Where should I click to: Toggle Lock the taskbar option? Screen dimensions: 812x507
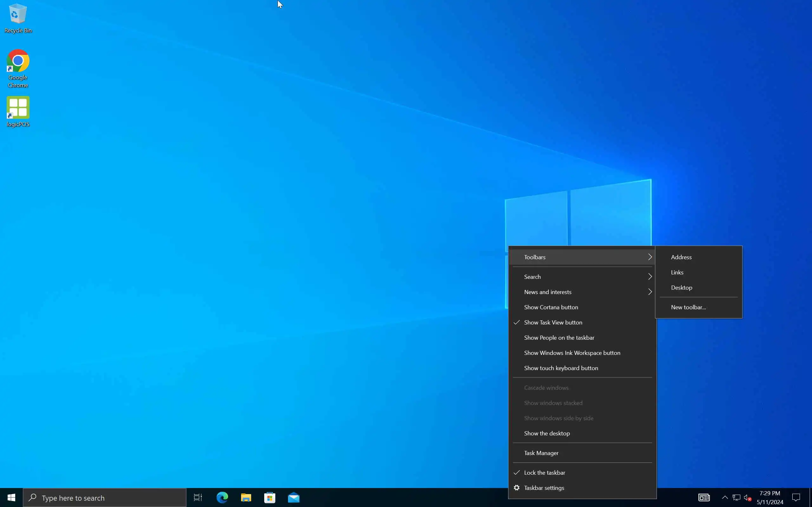pos(544,472)
